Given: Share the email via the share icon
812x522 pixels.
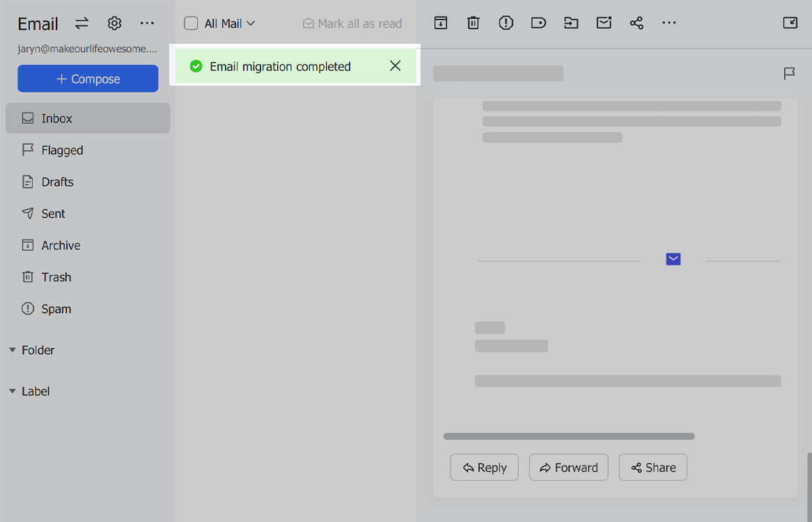Looking at the screenshot, I should point(637,22).
